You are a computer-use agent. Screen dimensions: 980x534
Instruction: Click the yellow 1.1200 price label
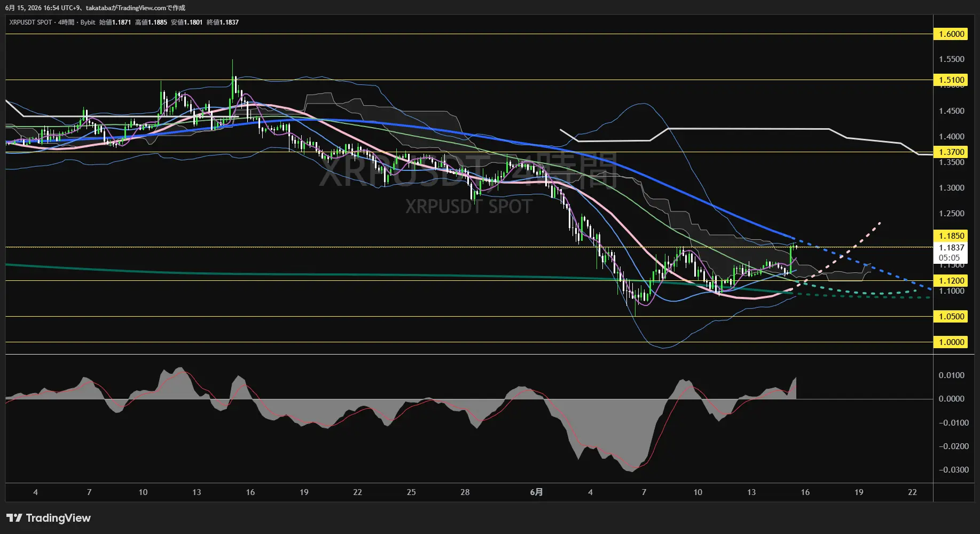[x=951, y=281]
